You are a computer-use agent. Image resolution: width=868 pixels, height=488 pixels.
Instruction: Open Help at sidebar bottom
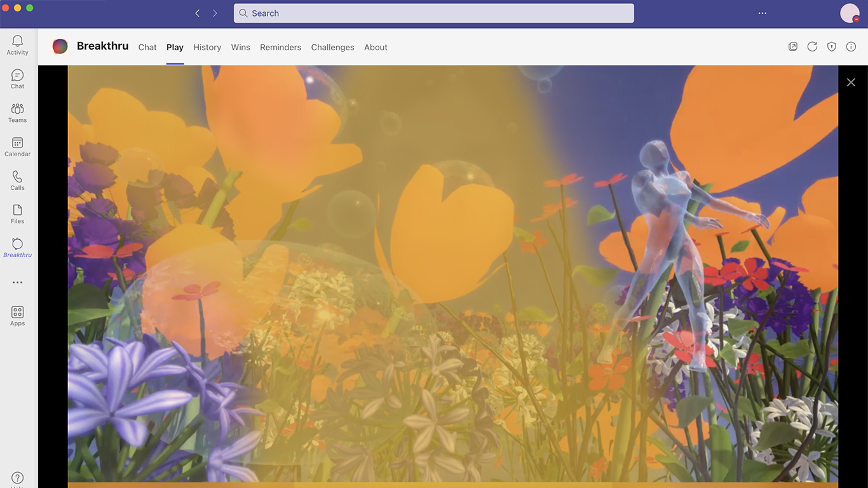[x=18, y=479]
